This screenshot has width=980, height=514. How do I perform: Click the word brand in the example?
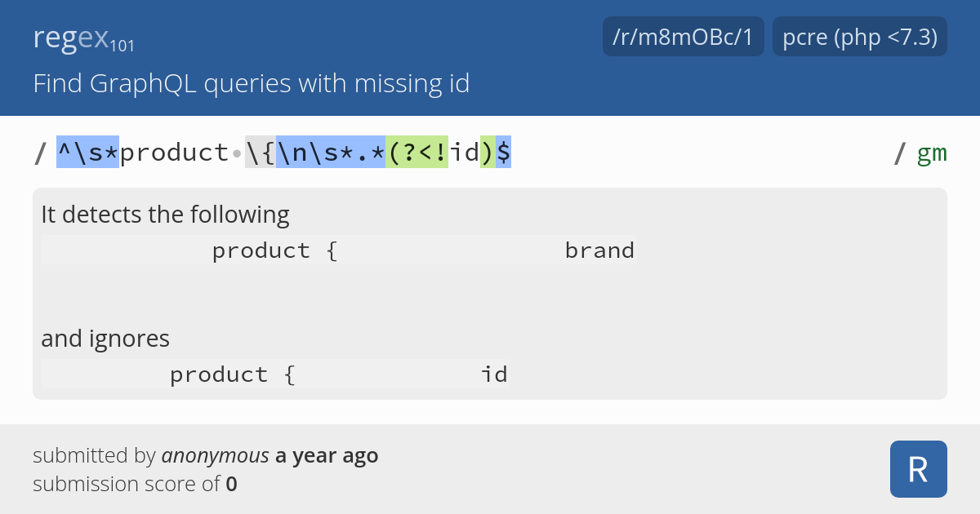coord(599,250)
